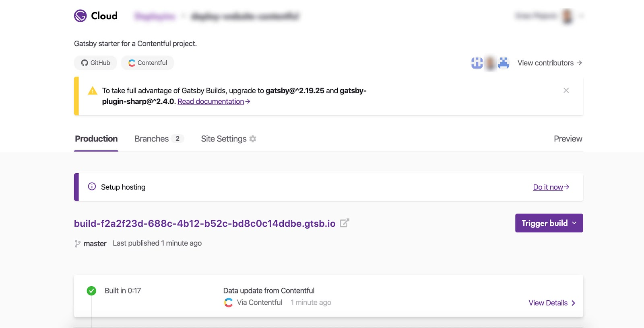The height and width of the screenshot is (328, 644).
Task: Open the Contentful integration chip
Action: click(147, 63)
